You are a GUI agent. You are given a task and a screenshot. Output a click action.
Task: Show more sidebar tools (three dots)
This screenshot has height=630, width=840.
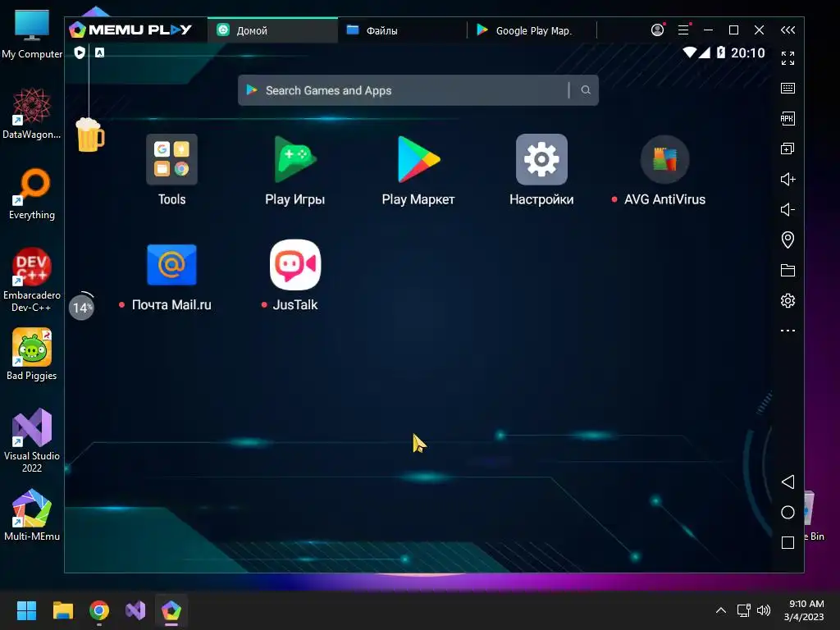787,331
